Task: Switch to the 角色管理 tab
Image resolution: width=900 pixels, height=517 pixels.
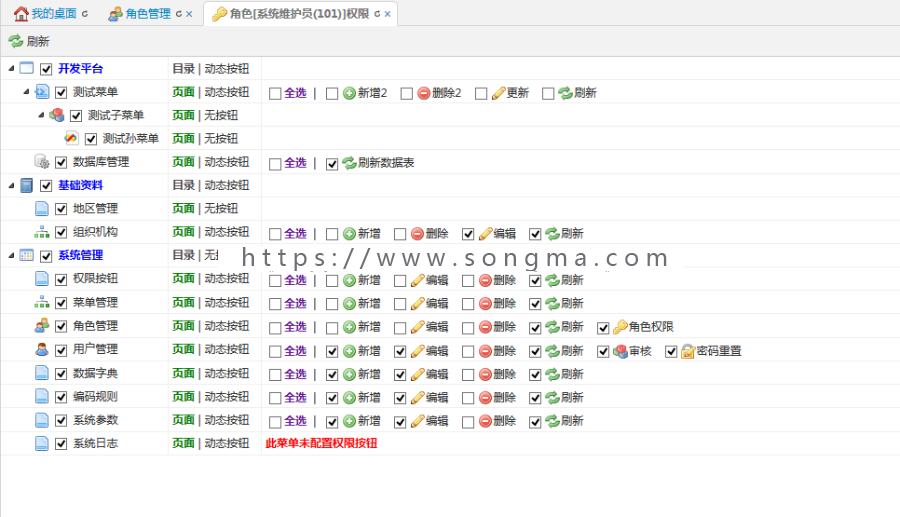Action: pos(148,14)
